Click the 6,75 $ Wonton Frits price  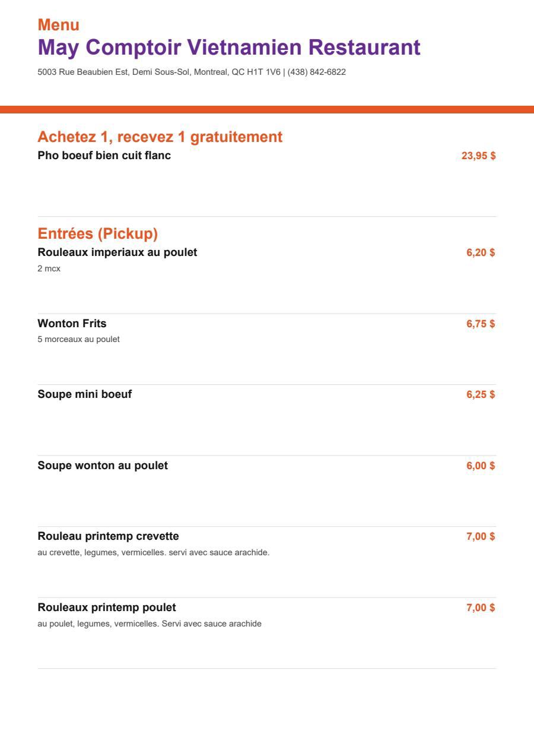pyautogui.click(x=481, y=324)
